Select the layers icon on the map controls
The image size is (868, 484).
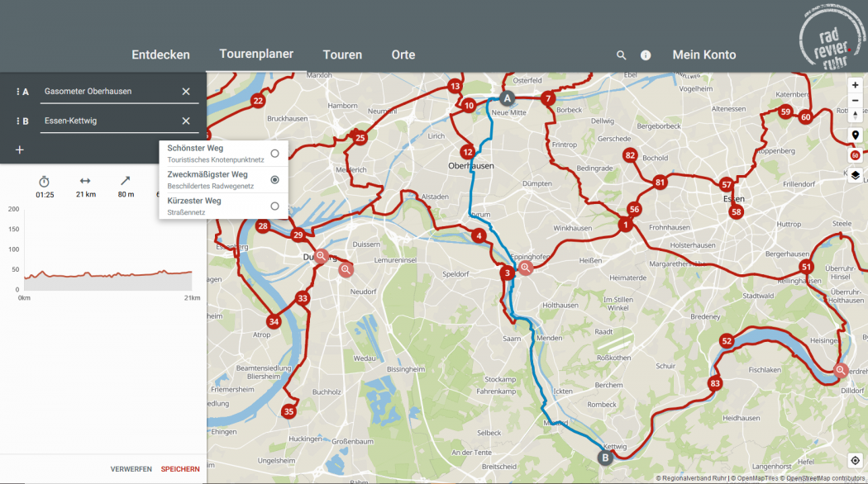click(856, 175)
